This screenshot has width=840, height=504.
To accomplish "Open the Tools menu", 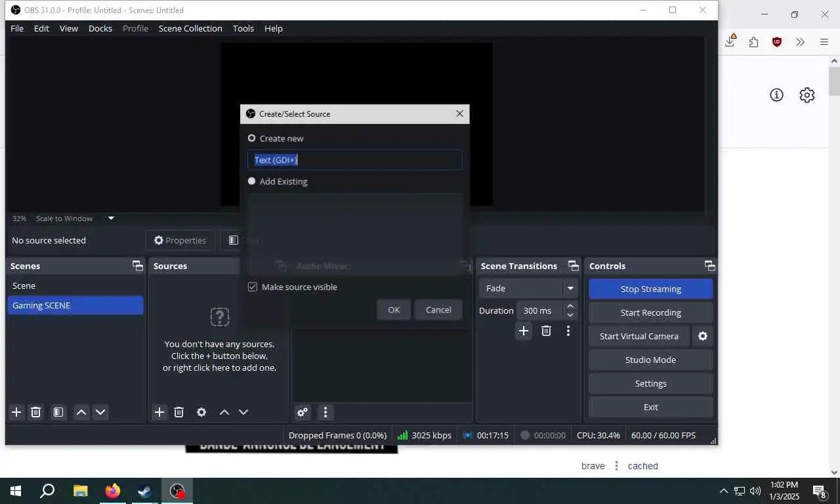I will coord(243,28).
